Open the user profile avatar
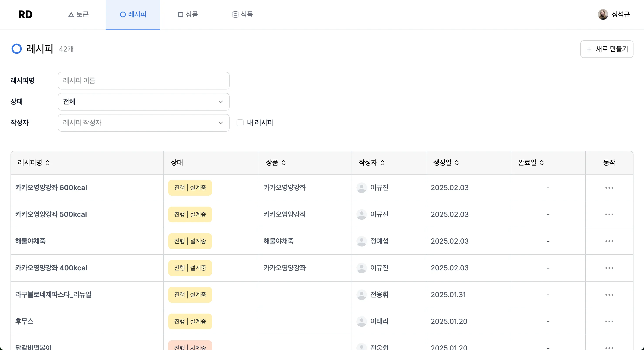 point(603,14)
